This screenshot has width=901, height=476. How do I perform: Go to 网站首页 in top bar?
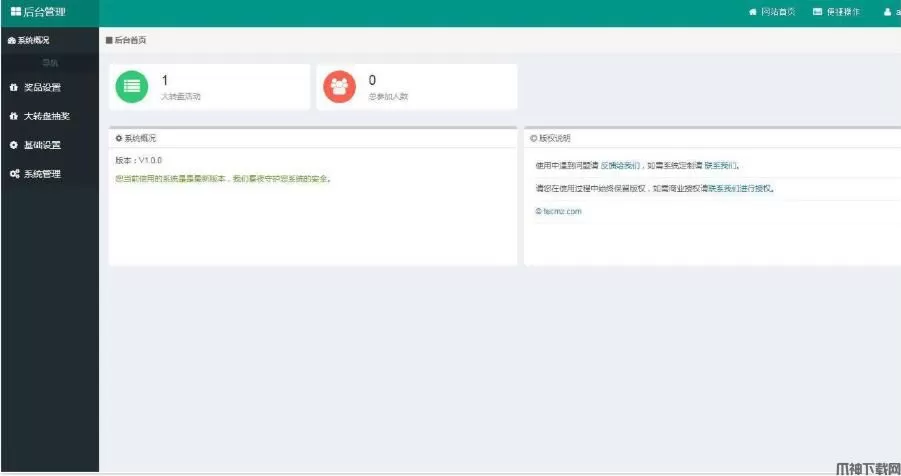(x=772, y=11)
